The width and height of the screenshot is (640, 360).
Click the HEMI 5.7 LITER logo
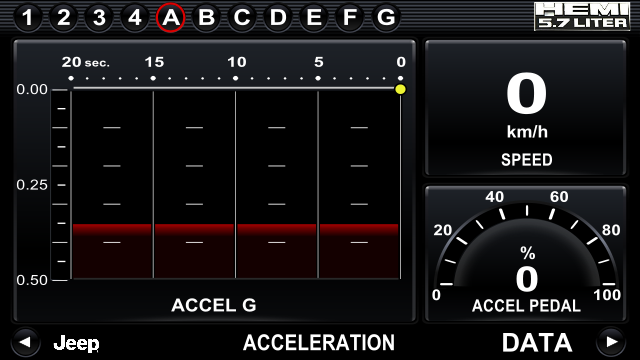582,16
